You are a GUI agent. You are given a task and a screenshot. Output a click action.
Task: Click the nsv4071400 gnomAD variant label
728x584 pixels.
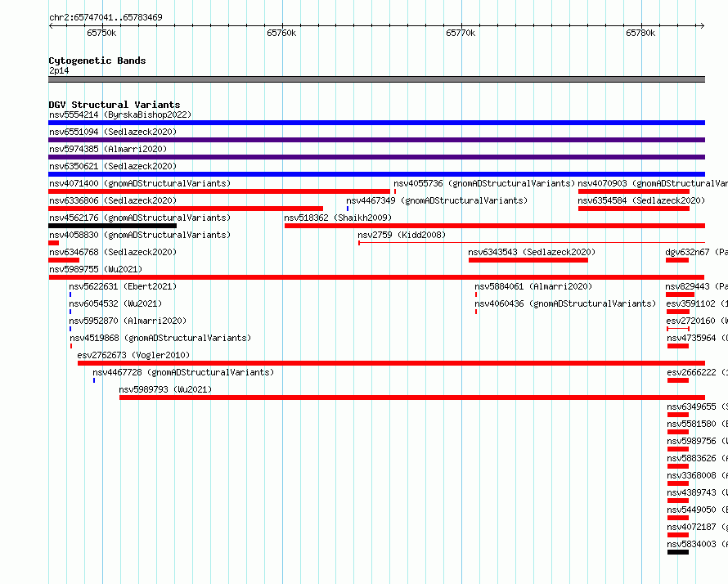click(x=140, y=183)
